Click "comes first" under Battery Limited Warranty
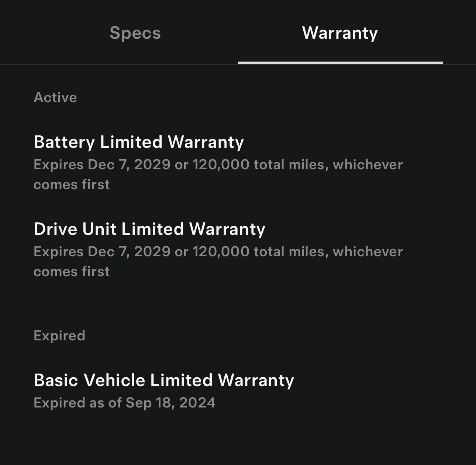476x465 pixels. (72, 184)
